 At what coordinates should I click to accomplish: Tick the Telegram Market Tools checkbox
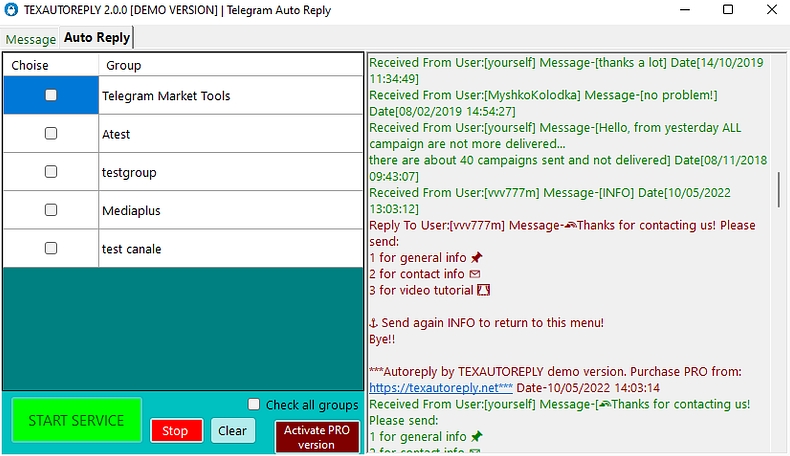(x=51, y=95)
